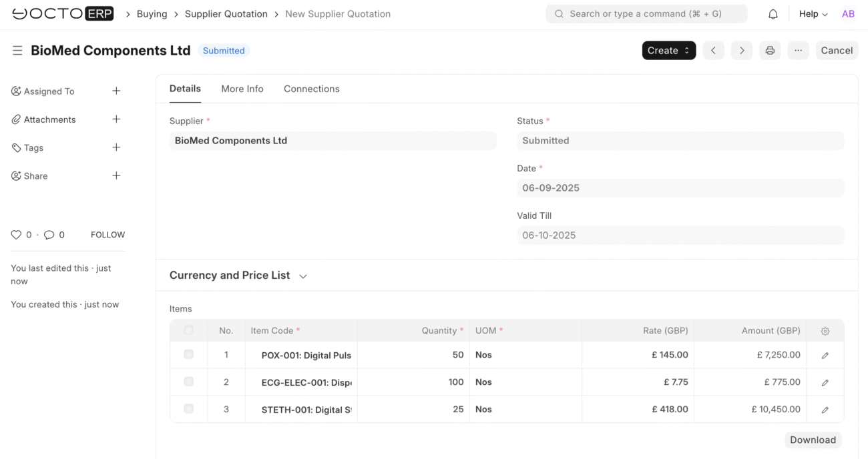Edit row 2 ECG-ELEC-001 with the pencil icon
The image size is (868, 459).
pyautogui.click(x=825, y=382)
